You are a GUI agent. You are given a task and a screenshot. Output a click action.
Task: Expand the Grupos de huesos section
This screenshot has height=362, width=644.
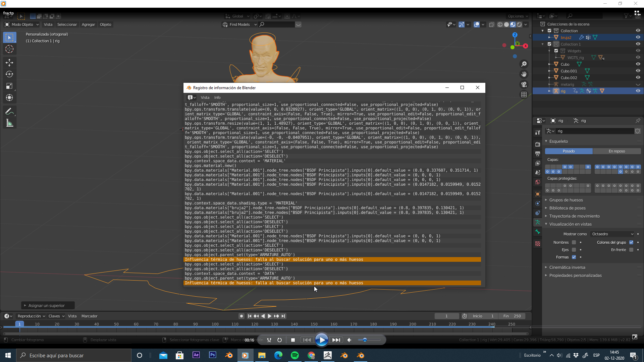566,200
